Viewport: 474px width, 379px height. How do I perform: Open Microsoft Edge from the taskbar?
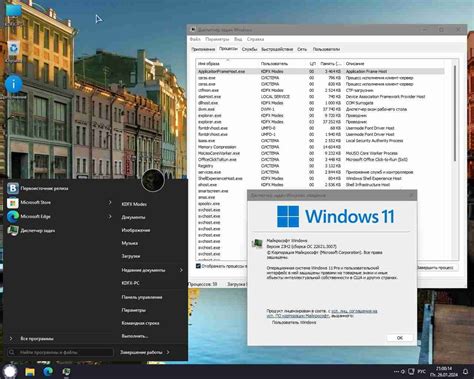[x=48, y=371]
